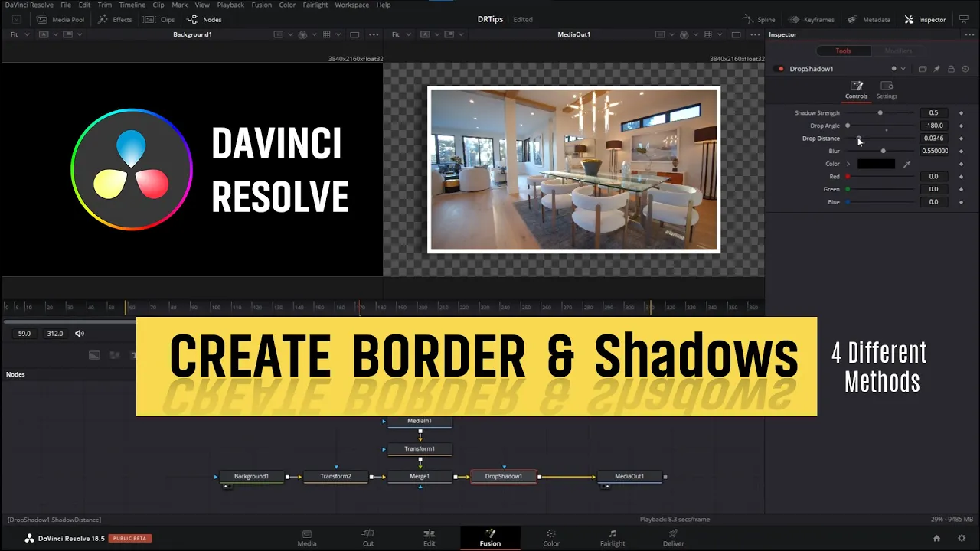Expand the Color controls disclosure arrow
This screenshot has width=980, height=551.
[x=848, y=164]
